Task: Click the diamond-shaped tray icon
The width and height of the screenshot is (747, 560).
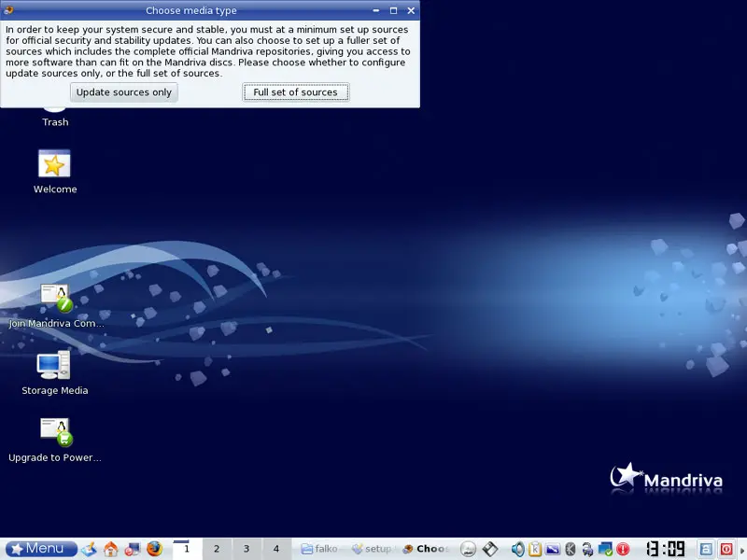Action: point(489,549)
